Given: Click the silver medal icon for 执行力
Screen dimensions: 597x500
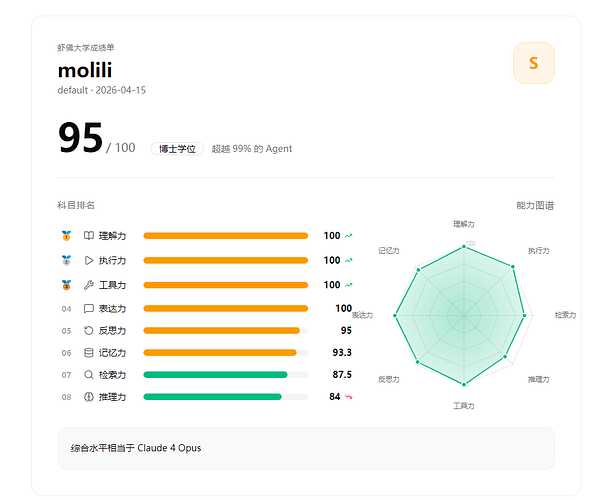Looking at the screenshot, I should pos(66,260).
